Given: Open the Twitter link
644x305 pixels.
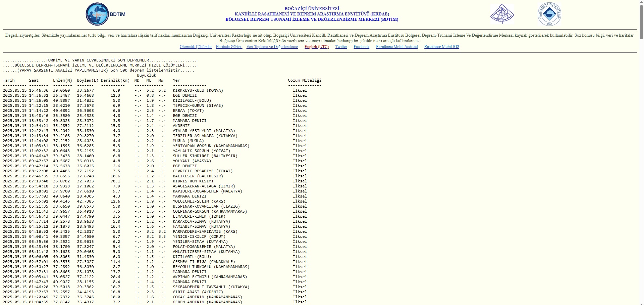Looking at the screenshot, I should click(x=341, y=47).
